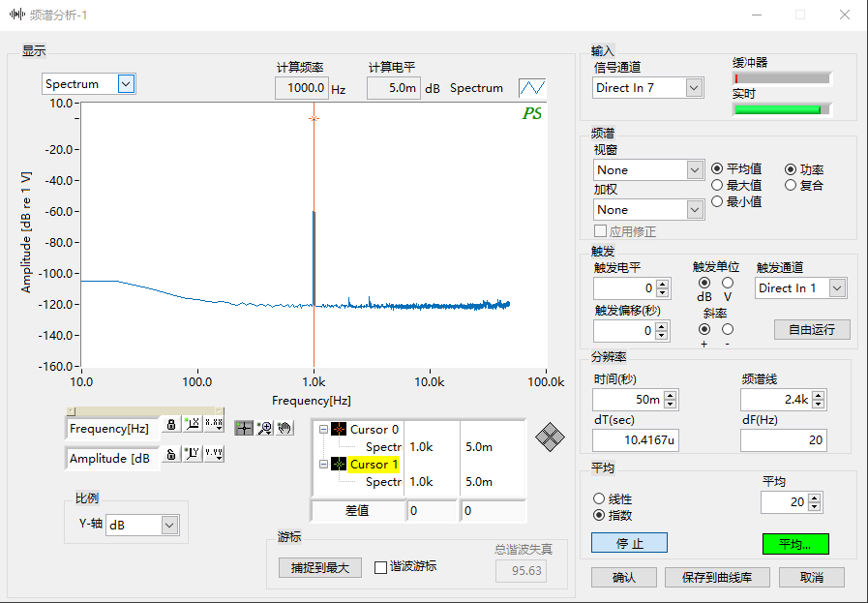Click the Spectrum plot legend line icon
Image resolution: width=868 pixels, height=603 pixels.
click(x=532, y=87)
